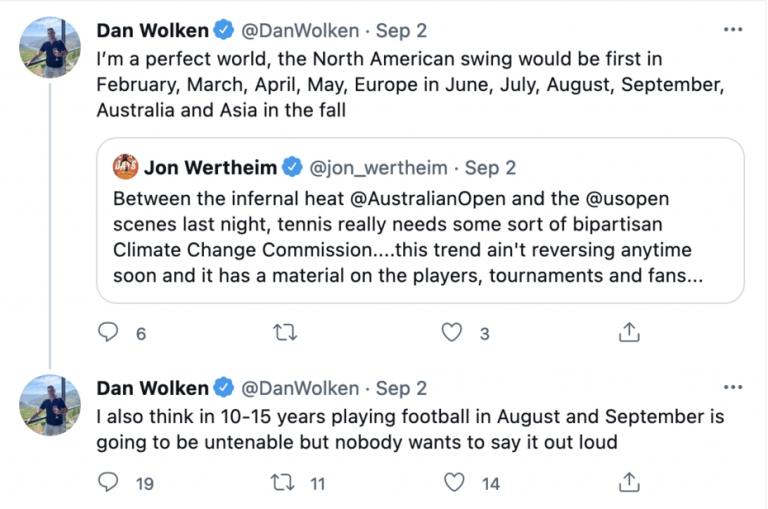The width and height of the screenshot is (768, 509).
Task: Open Dan Wolken's avatar on second tweet
Action: 50,404
